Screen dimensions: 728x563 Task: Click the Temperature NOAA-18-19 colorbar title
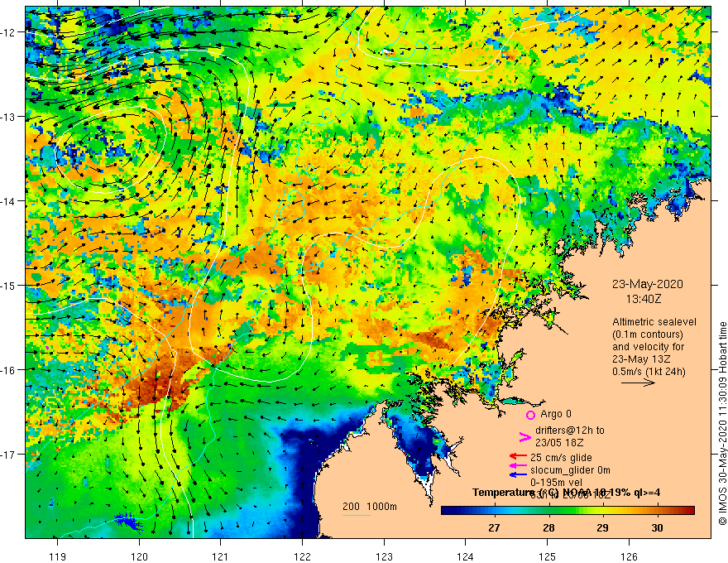(566, 493)
